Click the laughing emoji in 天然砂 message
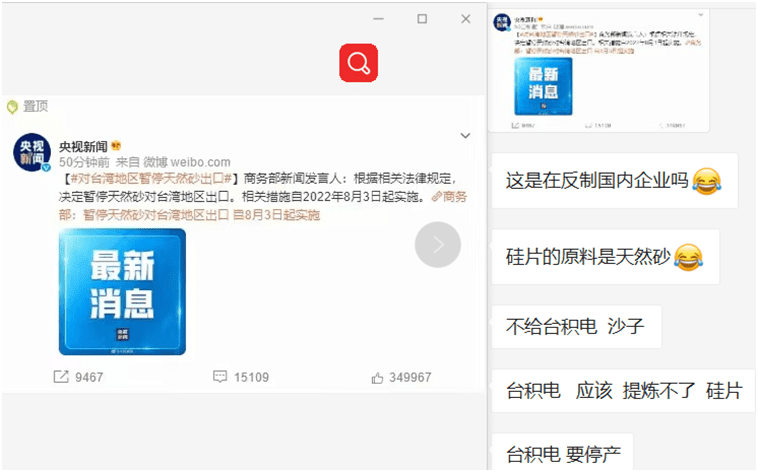The width and height of the screenshot is (758, 472). tap(688, 257)
